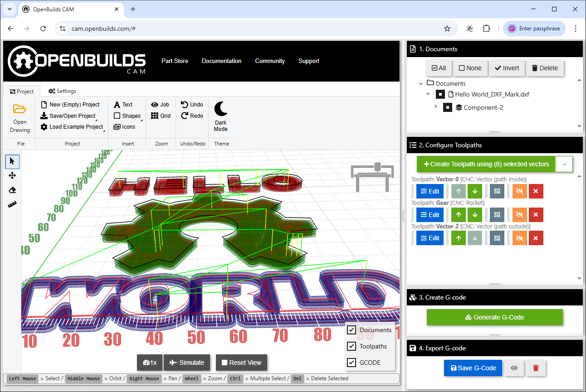586x392 pixels.
Task: Open dropdown arrow beside Create Toolpath
Action: [564, 164]
